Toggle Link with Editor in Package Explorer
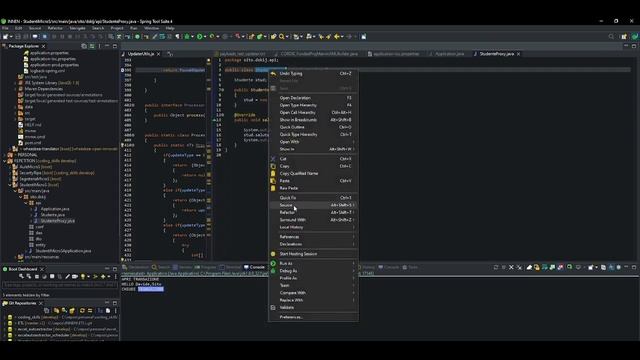This screenshot has height=360, width=640. click(x=92, y=46)
